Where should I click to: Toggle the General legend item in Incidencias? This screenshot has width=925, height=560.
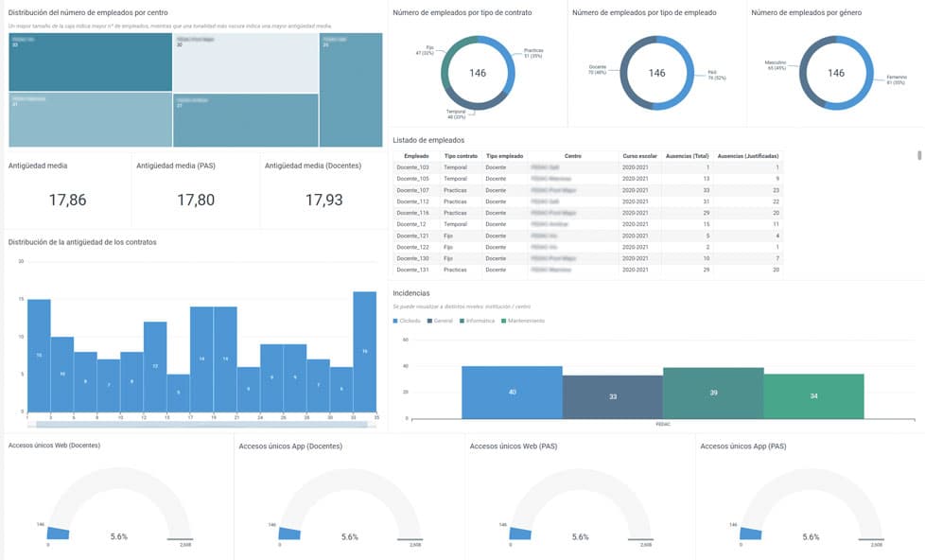(440, 321)
